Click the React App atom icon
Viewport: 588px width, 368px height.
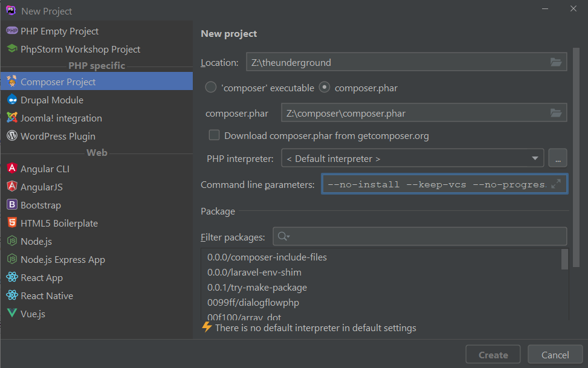pyautogui.click(x=12, y=277)
